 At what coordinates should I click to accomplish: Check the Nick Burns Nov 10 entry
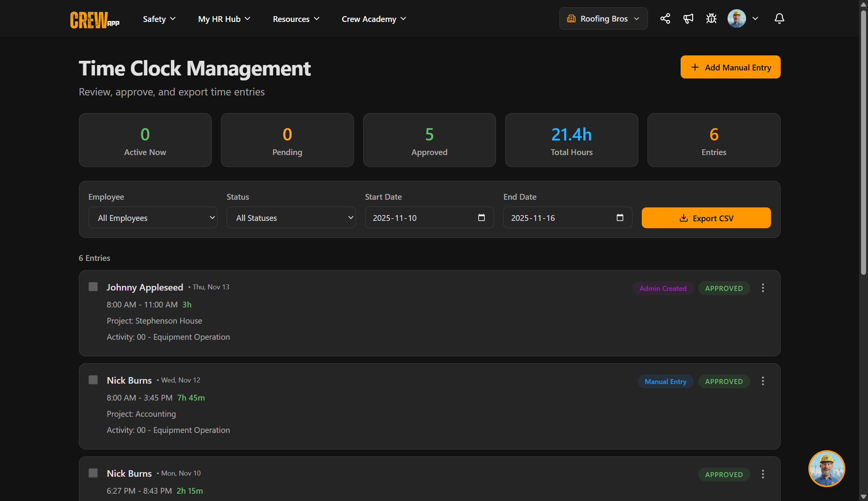(93, 473)
